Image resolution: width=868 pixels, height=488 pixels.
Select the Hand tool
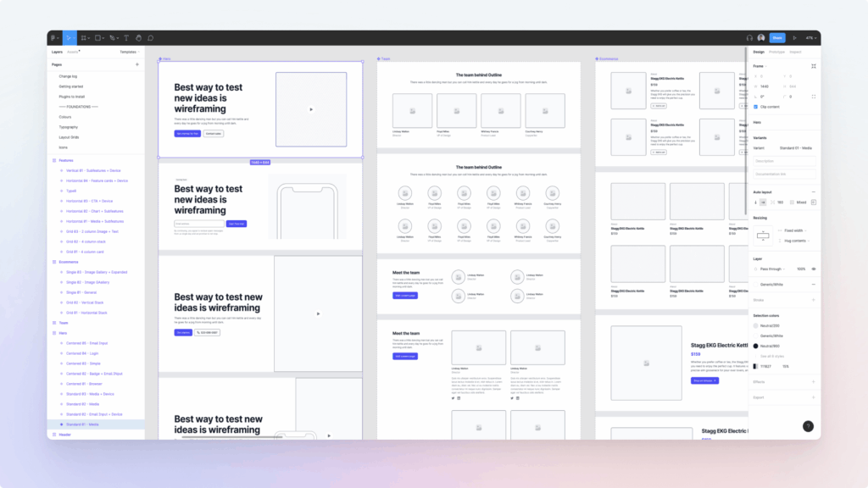pos(138,38)
